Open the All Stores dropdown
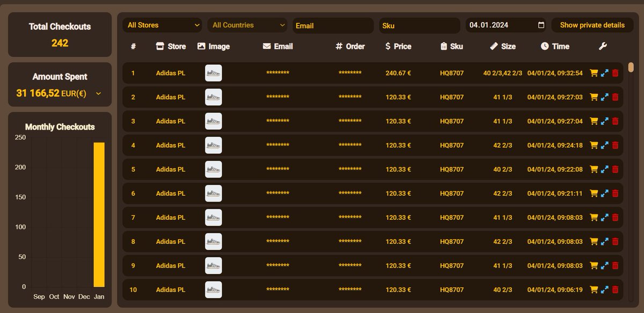This screenshot has width=644, height=313. [162, 25]
